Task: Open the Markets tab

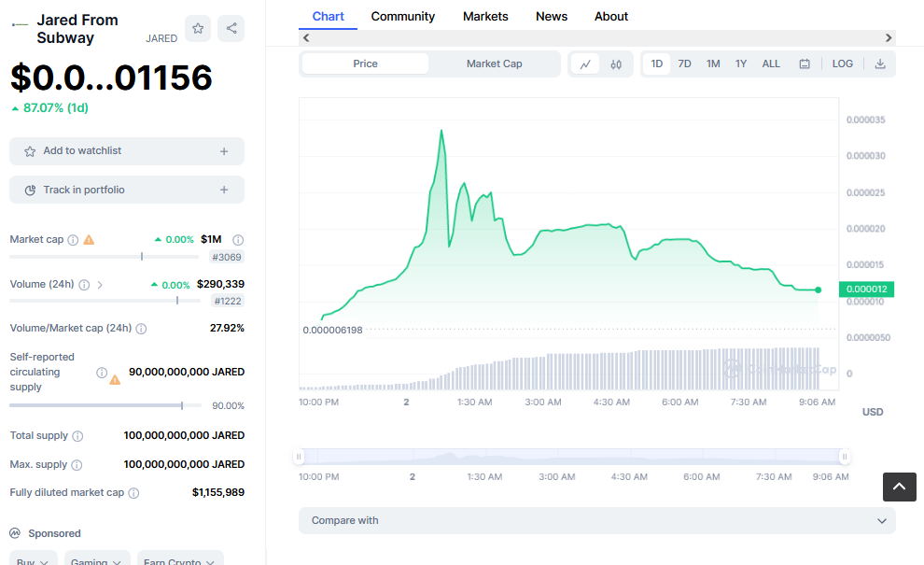Action: point(485,17)
